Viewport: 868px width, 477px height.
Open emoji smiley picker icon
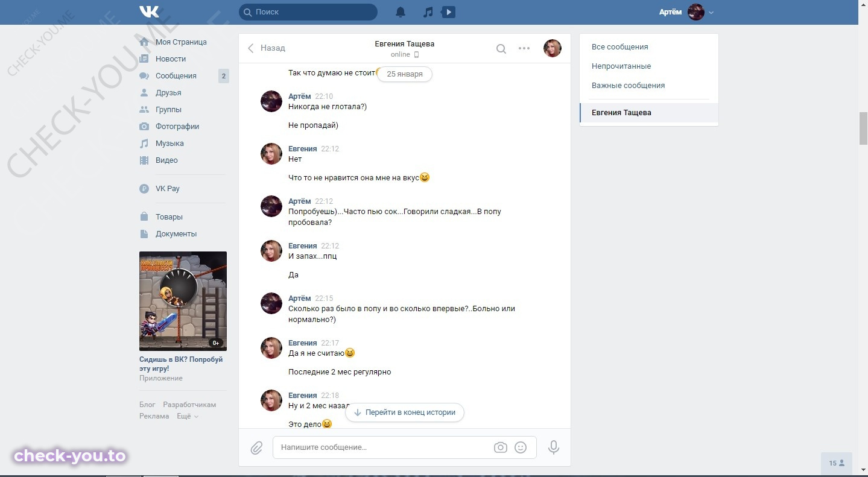pos(521,447)
